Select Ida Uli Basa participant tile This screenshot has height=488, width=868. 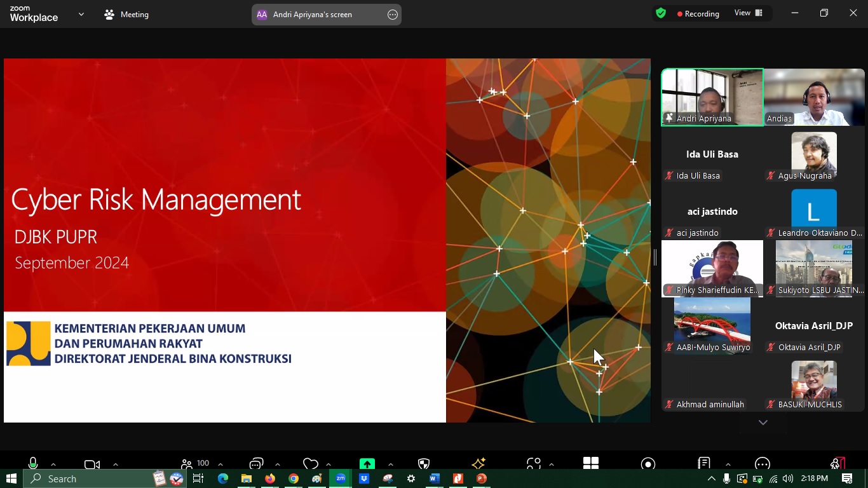[x=712, y=154]
